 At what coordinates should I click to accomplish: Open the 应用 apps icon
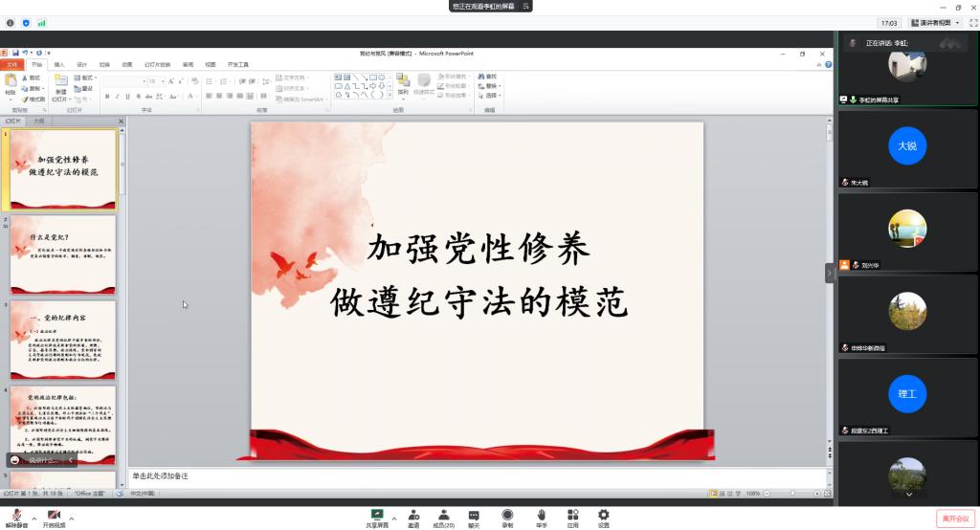click(x=572, y=515)
